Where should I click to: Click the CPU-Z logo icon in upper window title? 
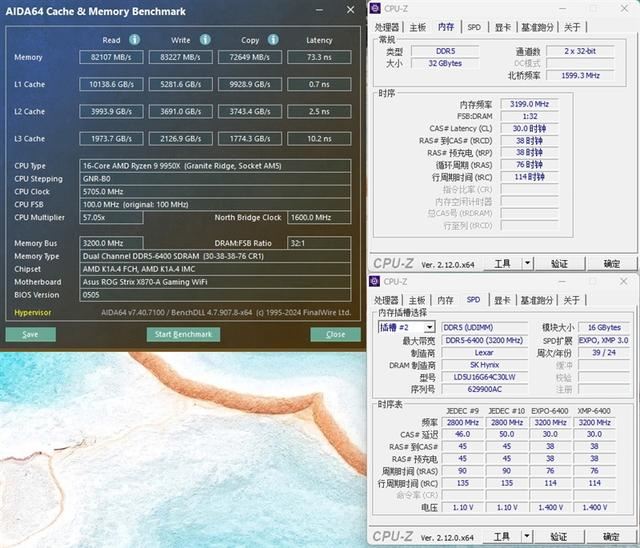(x=376, y=8)
